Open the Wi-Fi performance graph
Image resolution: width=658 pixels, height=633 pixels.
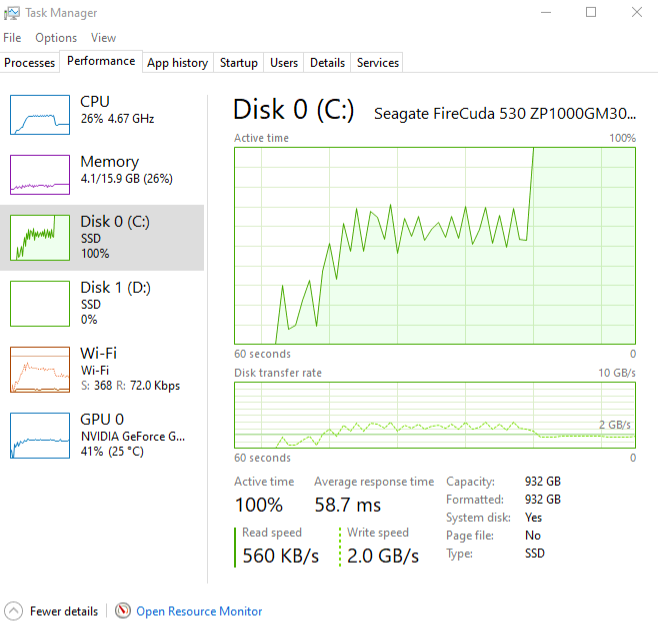(40, 369)
